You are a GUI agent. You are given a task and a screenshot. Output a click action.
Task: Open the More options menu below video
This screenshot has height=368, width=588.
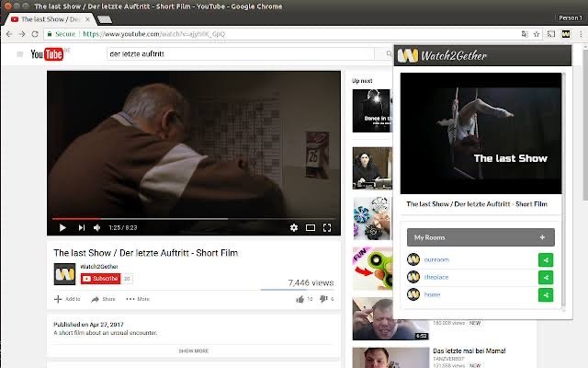tap(138, 299)
